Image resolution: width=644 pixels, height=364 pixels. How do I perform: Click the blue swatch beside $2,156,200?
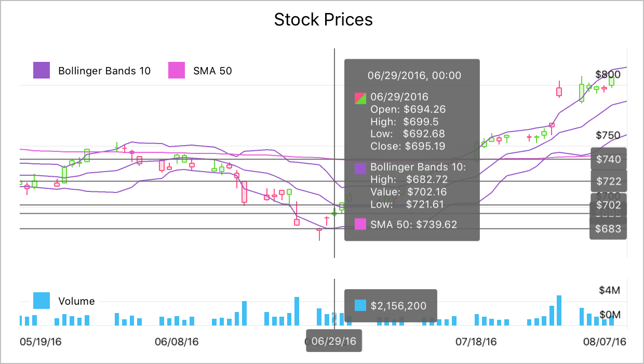(360, 305)
